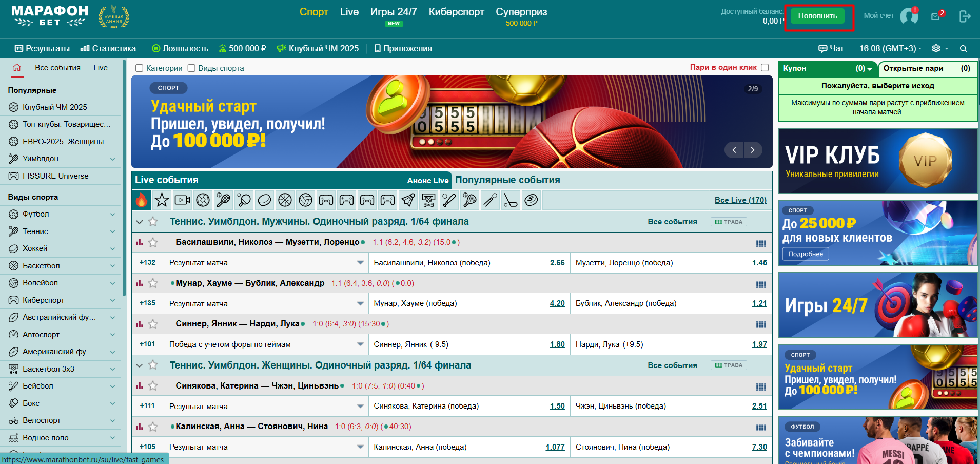980x464 pixels.
Task: Bet on Басилашвили win at odds 2.66
Action: tap(557, 263)
